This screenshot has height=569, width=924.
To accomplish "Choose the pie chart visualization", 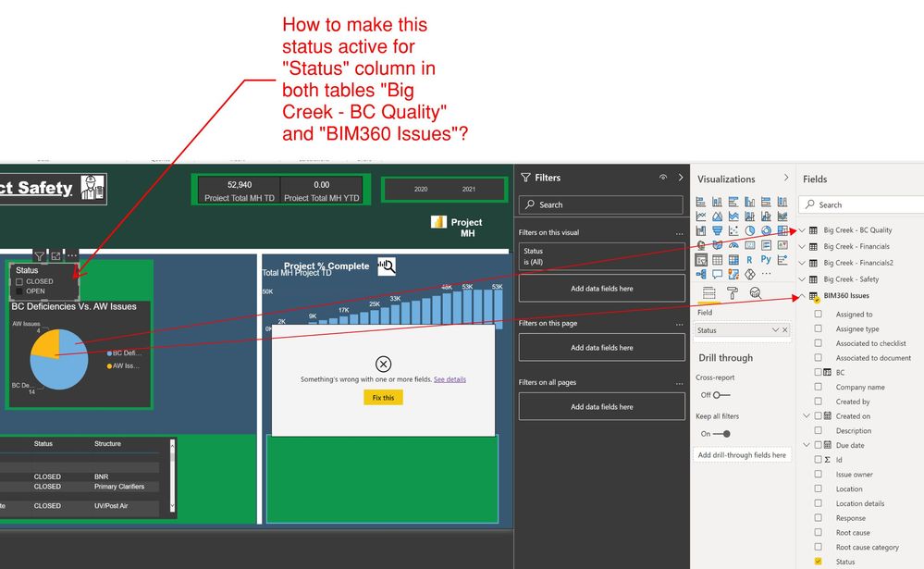I will 749,230.
